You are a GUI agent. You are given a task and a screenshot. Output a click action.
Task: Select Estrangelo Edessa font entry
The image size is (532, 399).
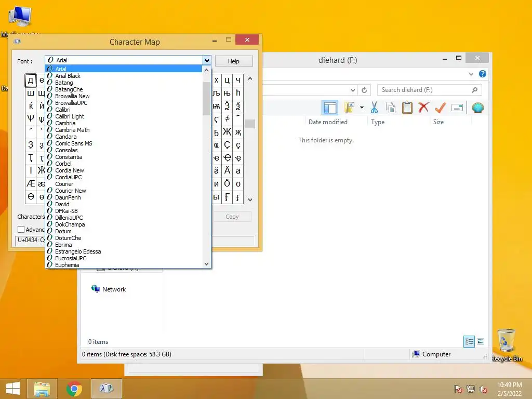click(124, 251)
